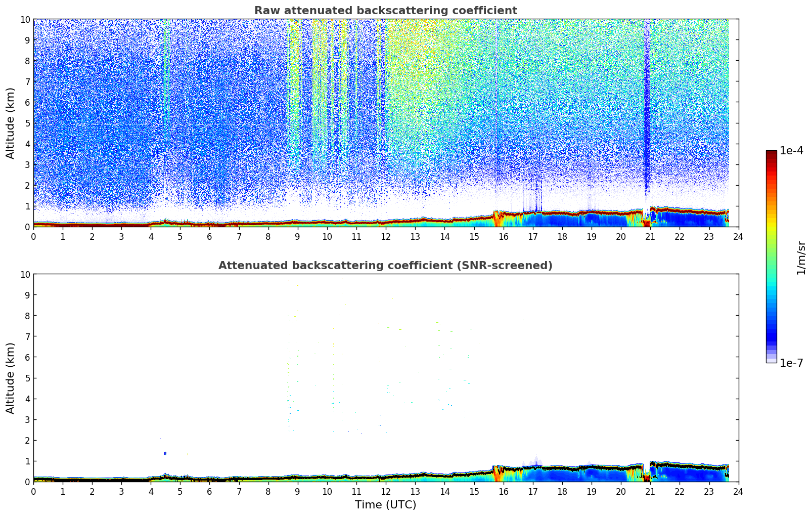
Task: Click hour "24" tick on top plot time axis
Action: [x=738, y=236]
